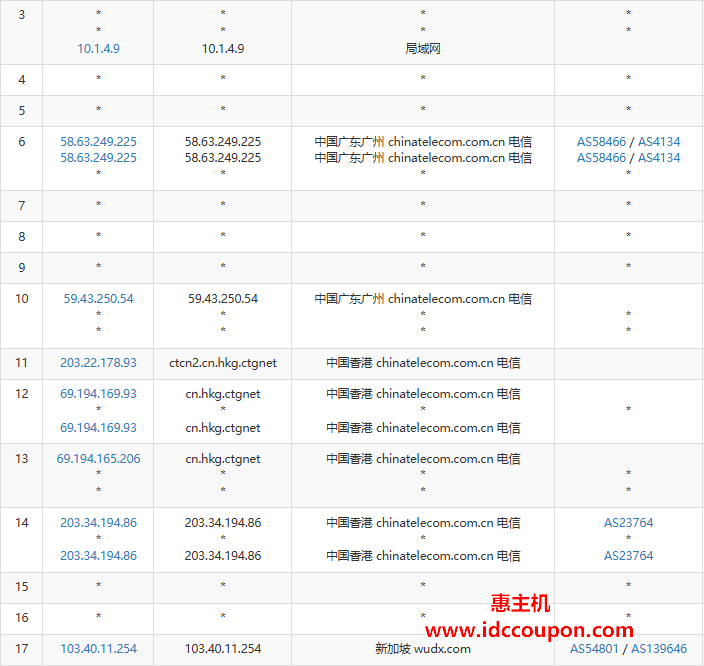The height and width of the screenshot is (666, 704).
Task: Open AS4134 in second row of hop 6
Action: [x=658, y=158]
